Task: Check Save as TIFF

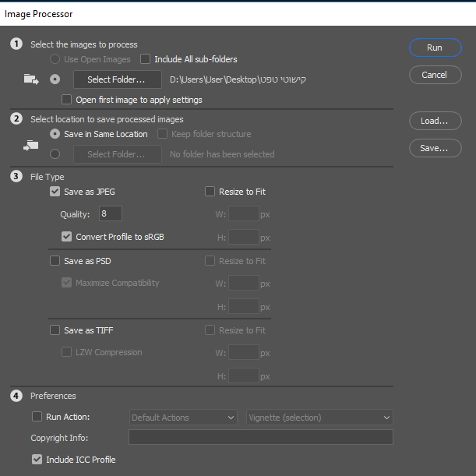Action: pyautogui.click(x=55, y=330)
